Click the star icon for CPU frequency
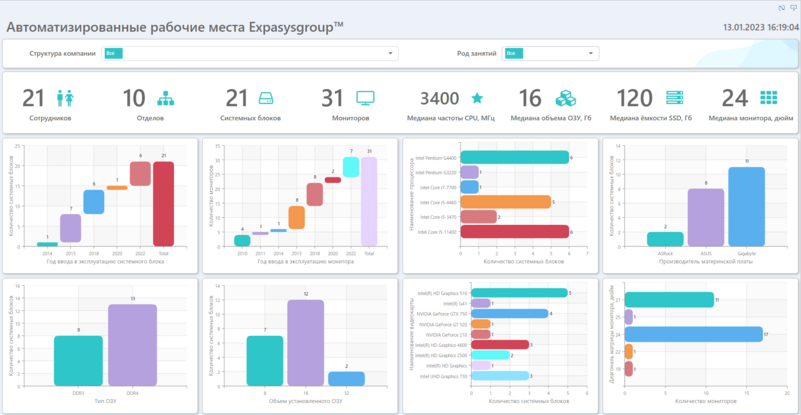The width and height of the screenshot is (801, 415). (x=477, y=98)
